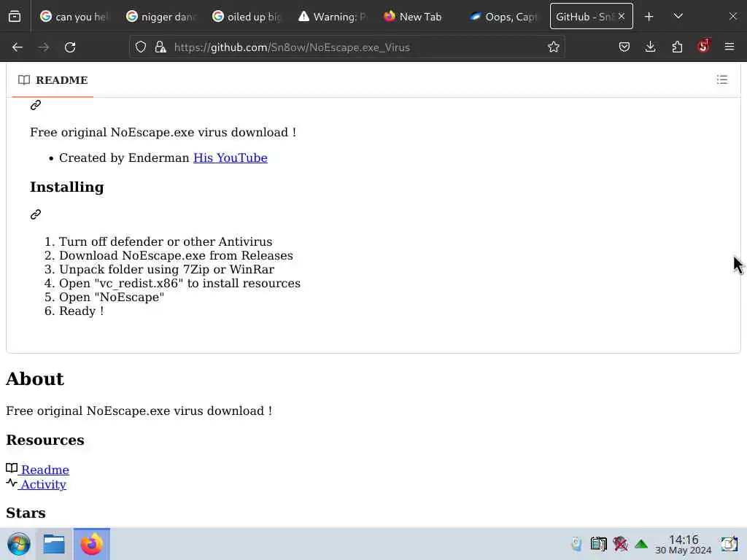Screen dimensions: 747x560
Task: Open the file manager taskbar icon
Action: click(54, 544)
